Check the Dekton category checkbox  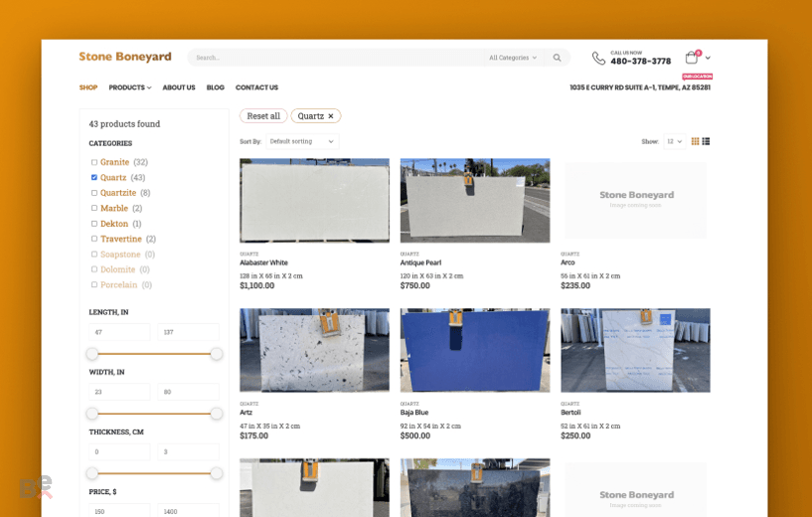click(x=94, y=224)
